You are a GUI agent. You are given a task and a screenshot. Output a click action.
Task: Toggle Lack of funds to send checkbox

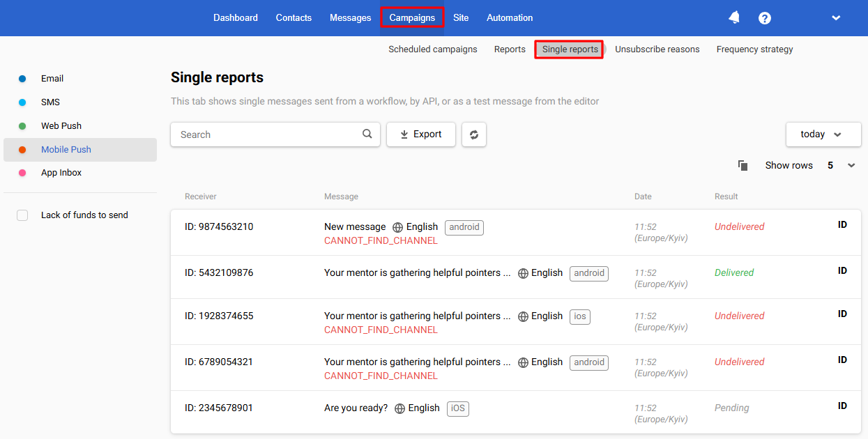pos(22,215)
